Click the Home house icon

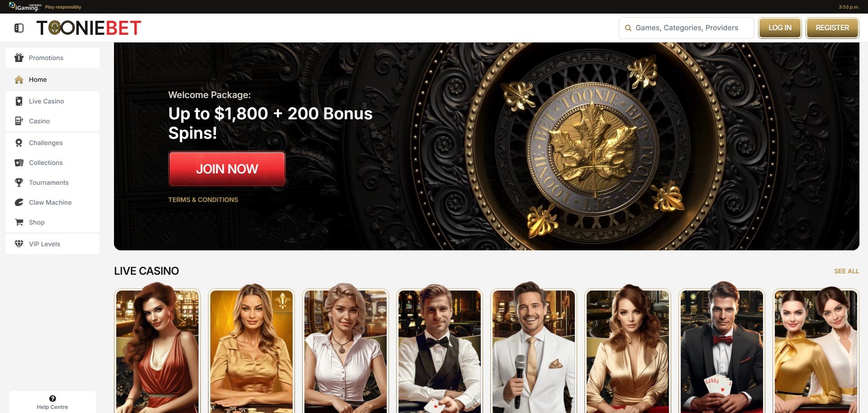coord(19,80)
